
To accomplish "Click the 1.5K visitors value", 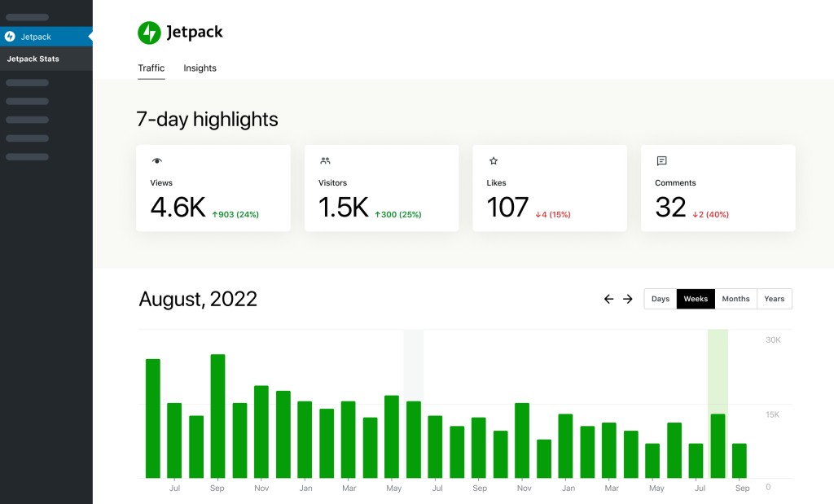I will [x=344, y=208].
